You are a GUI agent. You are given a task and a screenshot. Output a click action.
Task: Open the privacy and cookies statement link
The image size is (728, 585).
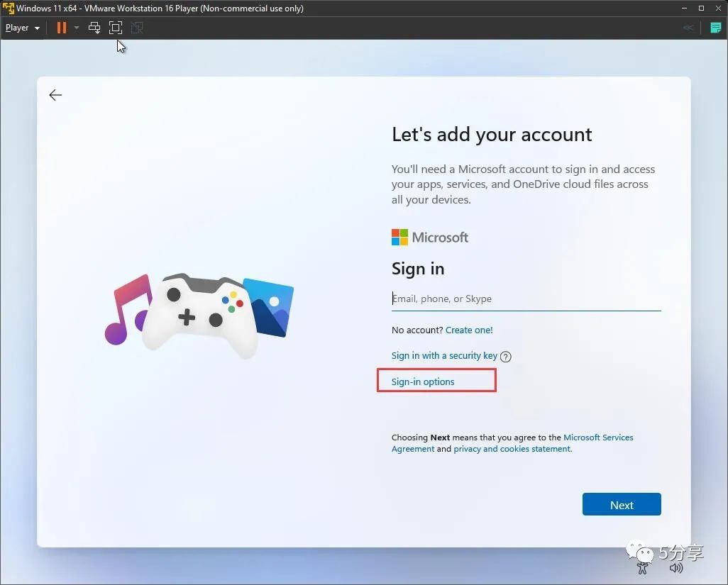click(x=512, y=449)
